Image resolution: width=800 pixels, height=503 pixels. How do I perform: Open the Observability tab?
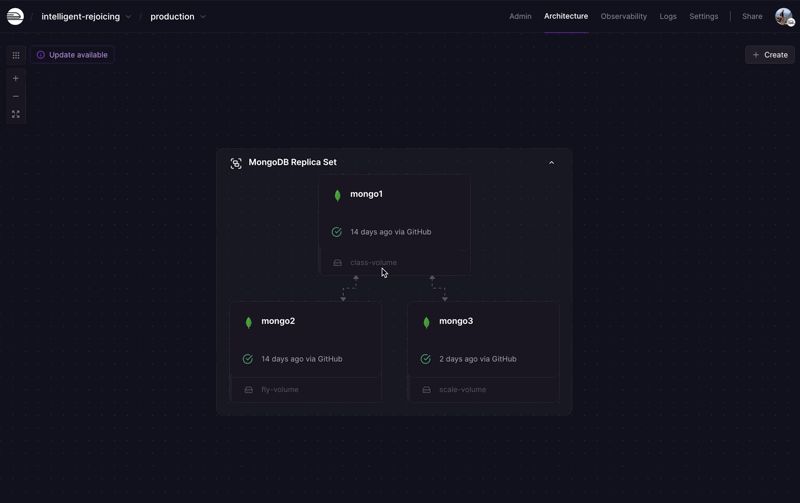(x=623, y=16)
